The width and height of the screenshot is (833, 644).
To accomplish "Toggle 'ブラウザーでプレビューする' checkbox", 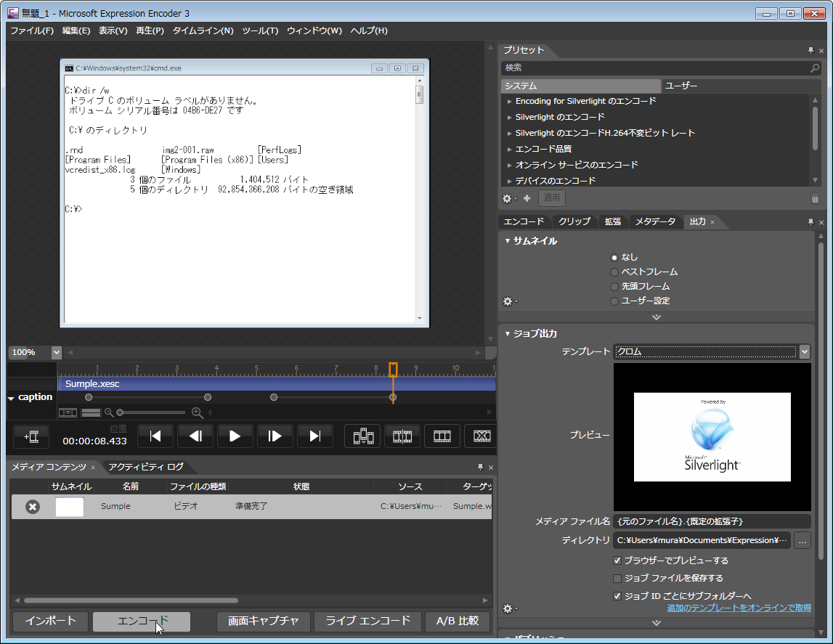I will [617, 561].
